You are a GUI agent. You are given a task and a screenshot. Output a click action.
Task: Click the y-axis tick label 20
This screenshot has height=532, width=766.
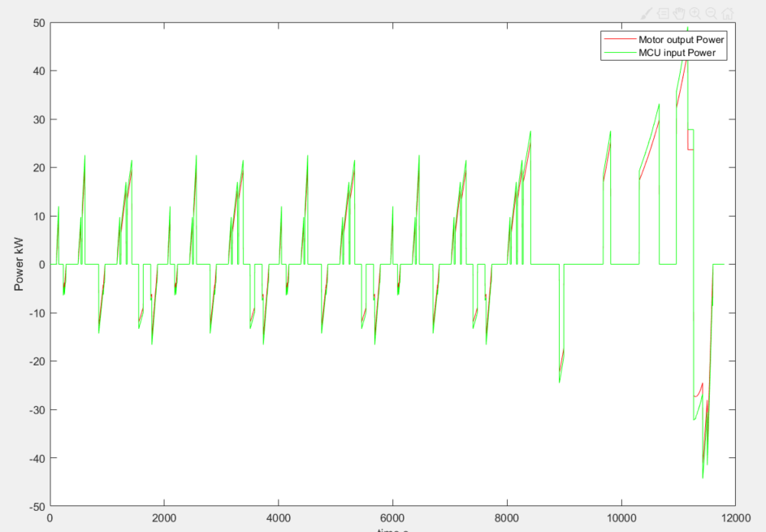[39, 168]
